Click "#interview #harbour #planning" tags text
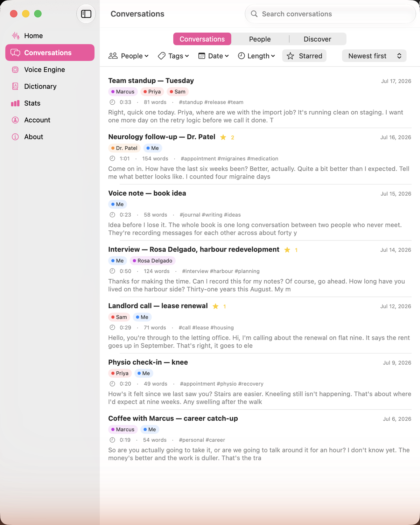 221,271
